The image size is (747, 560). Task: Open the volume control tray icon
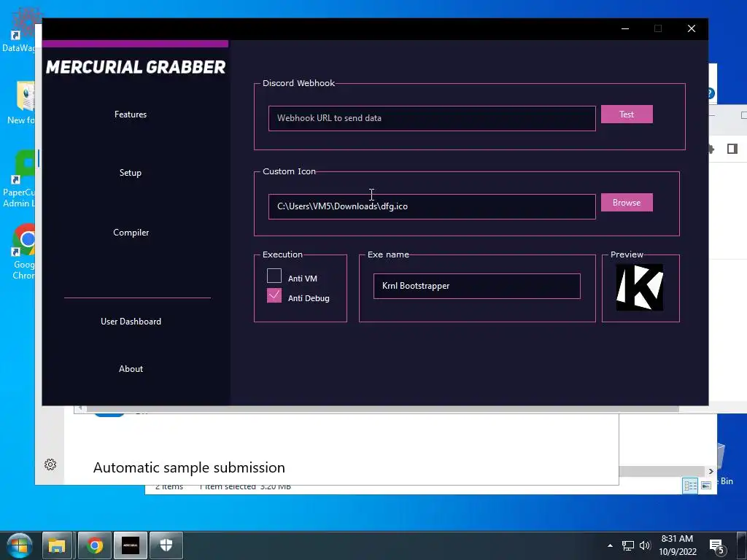click(x=645, y=545)
